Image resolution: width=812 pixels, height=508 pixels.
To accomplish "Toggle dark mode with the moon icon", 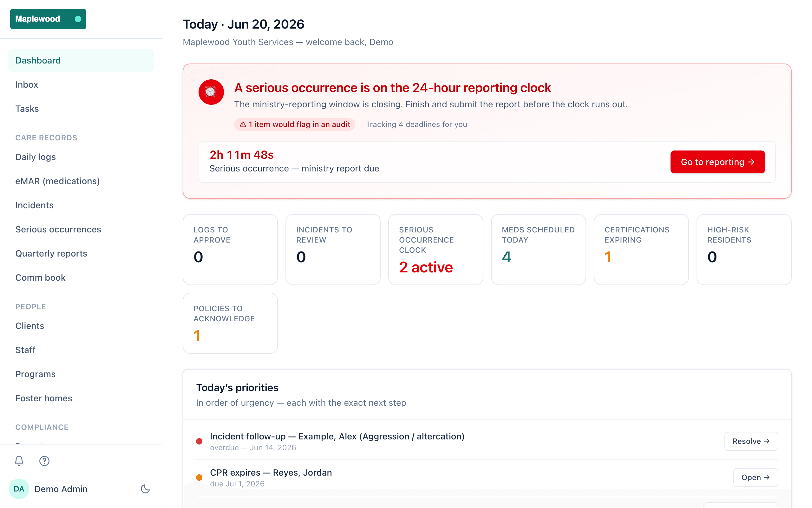I will pos(145,489).
